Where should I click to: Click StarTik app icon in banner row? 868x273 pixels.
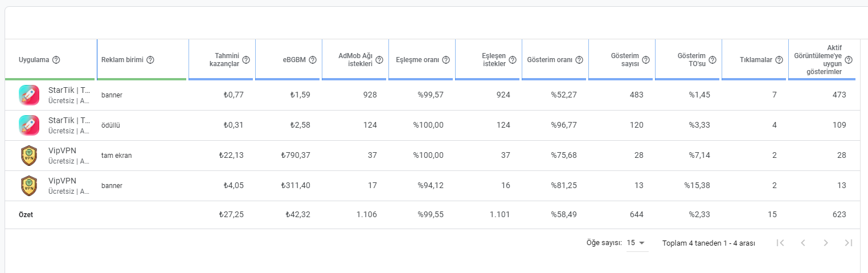tap(29, 95)
